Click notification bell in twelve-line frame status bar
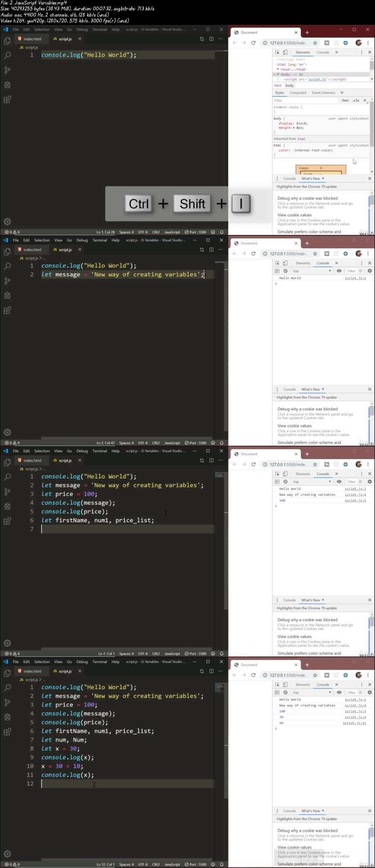Viewport: 375px width, 868px height. (222, 864)
